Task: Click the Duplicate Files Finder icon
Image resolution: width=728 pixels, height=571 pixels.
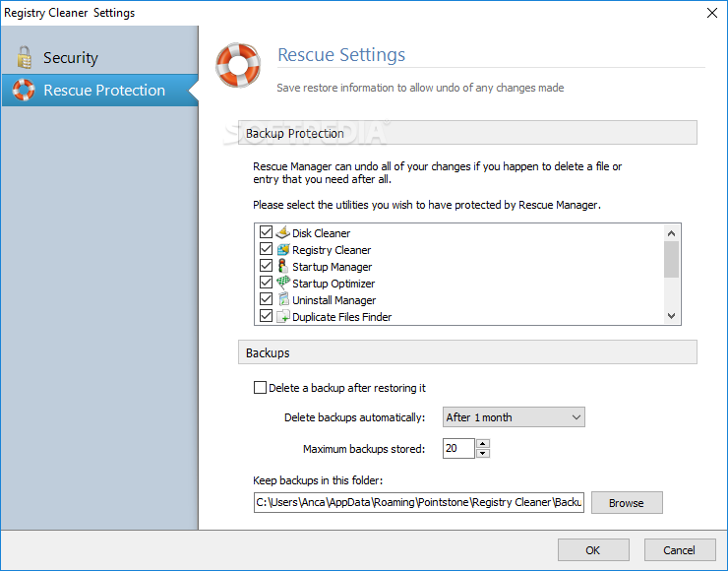Action: click(x=282, y=316)
